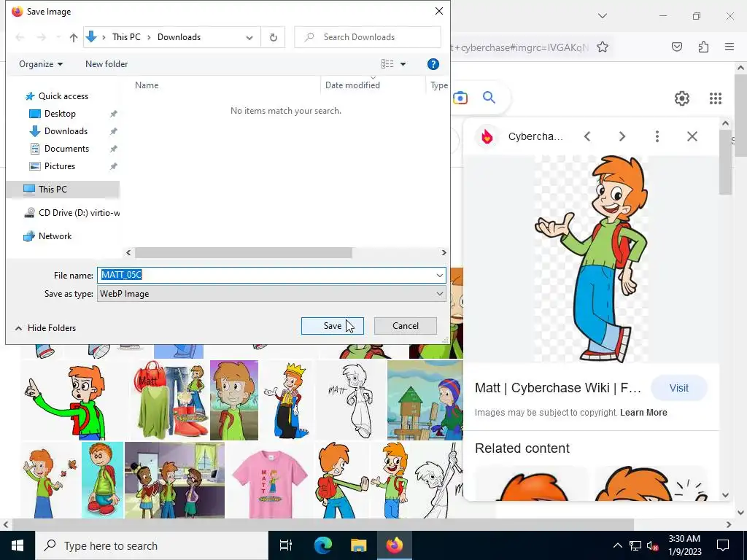Open preview panel three-dot options
The image size is (747, 560).
[x=657, y=136]
